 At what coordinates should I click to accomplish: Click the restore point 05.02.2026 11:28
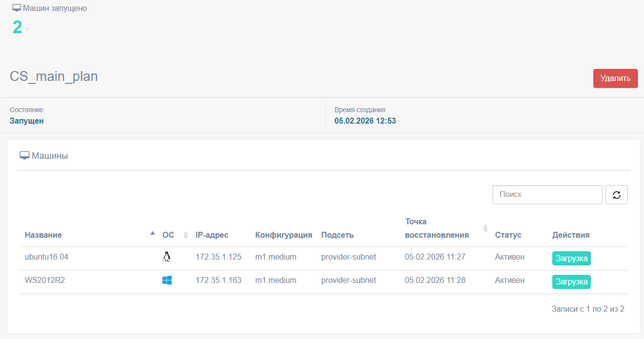[x=435, y=280]
